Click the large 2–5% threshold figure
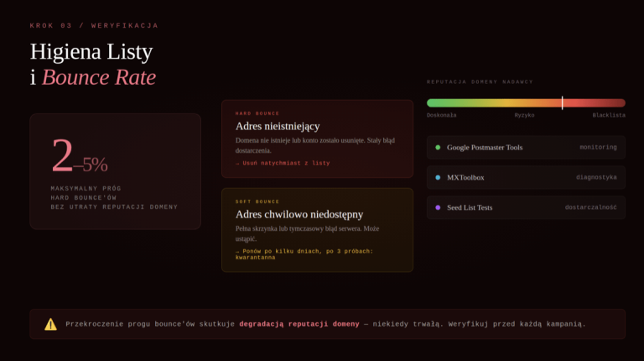This screenshot has width=644, height=361. coord(80,157)
